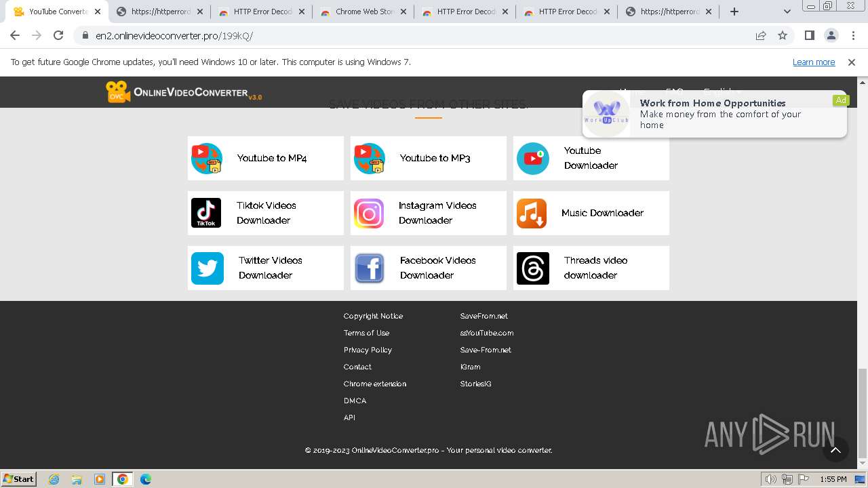Click the TikTok logo icon
This screenshot has height=488, width=868.
206,213
